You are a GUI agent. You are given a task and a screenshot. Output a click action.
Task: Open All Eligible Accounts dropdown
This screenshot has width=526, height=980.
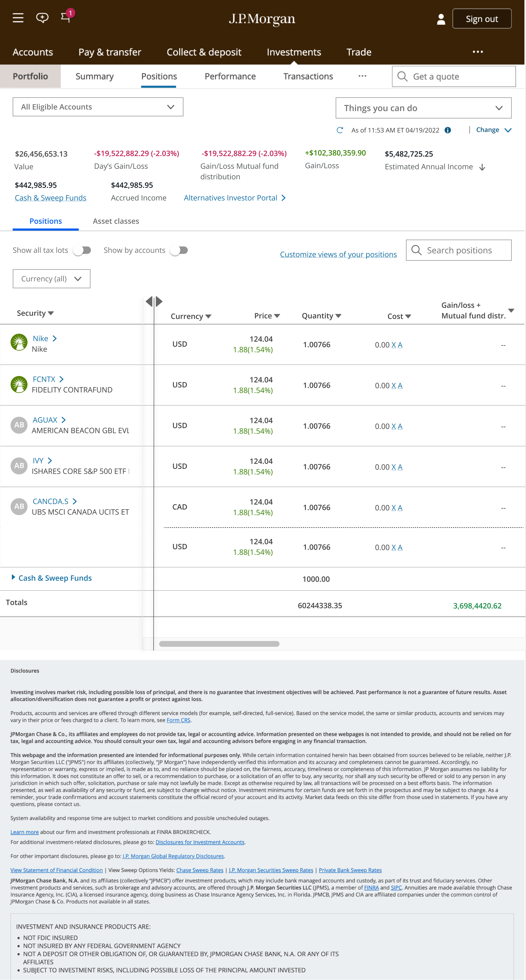(98, 107)
